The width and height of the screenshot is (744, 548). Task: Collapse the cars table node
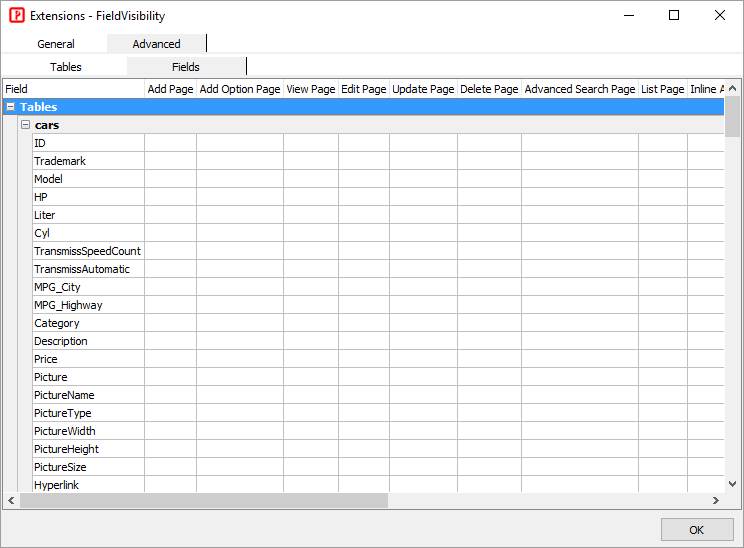[x=26, y=125]
